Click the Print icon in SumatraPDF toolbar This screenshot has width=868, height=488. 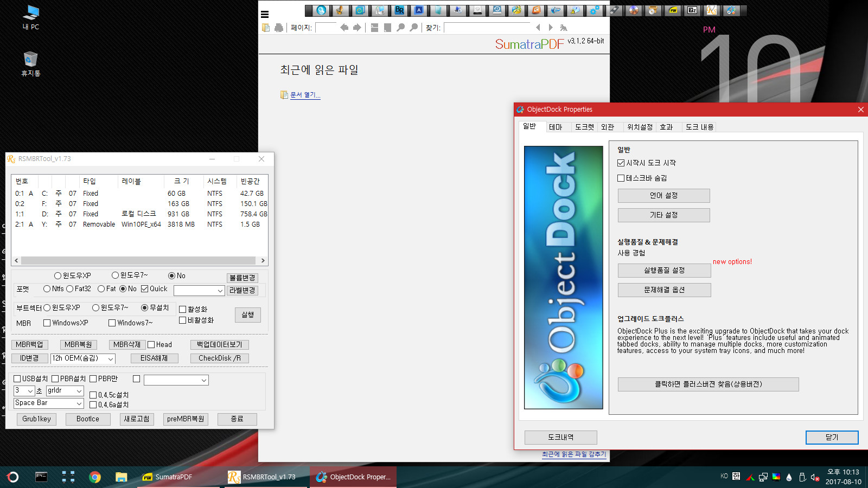(279, 28)
